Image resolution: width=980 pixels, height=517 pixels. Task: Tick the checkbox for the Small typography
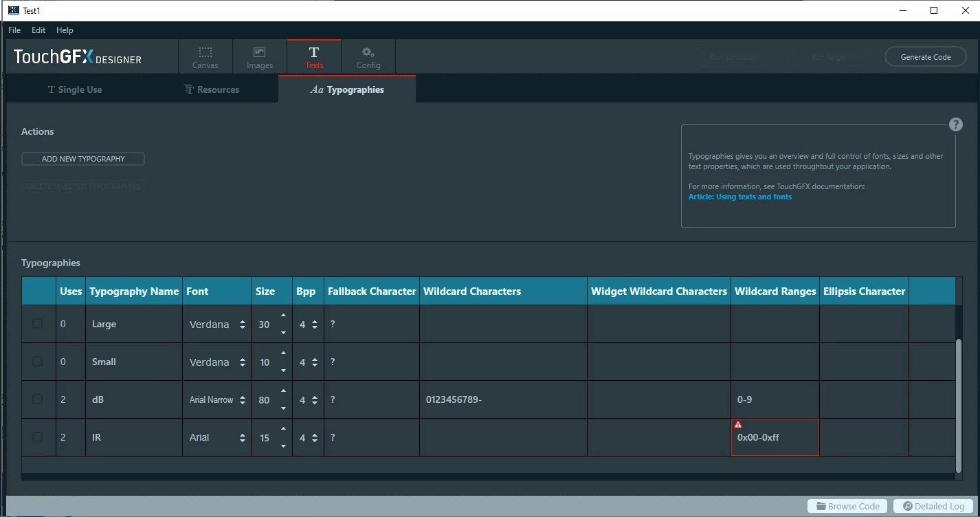(x=38, y=362)
